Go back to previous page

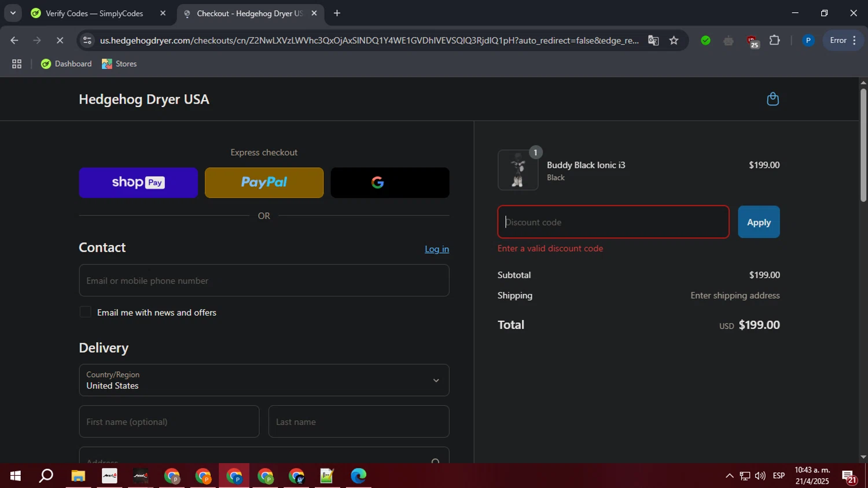click(x=14, y=41)
